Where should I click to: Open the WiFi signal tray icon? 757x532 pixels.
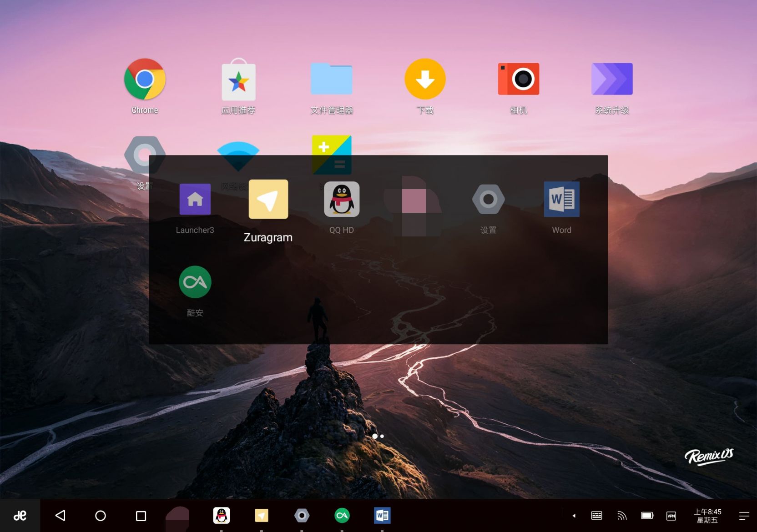coord(622,516)
